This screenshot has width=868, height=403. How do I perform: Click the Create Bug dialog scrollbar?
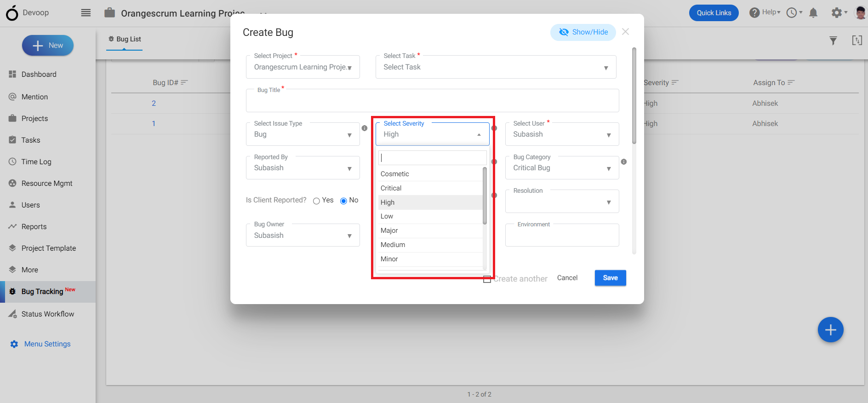(x=634, y=96)
